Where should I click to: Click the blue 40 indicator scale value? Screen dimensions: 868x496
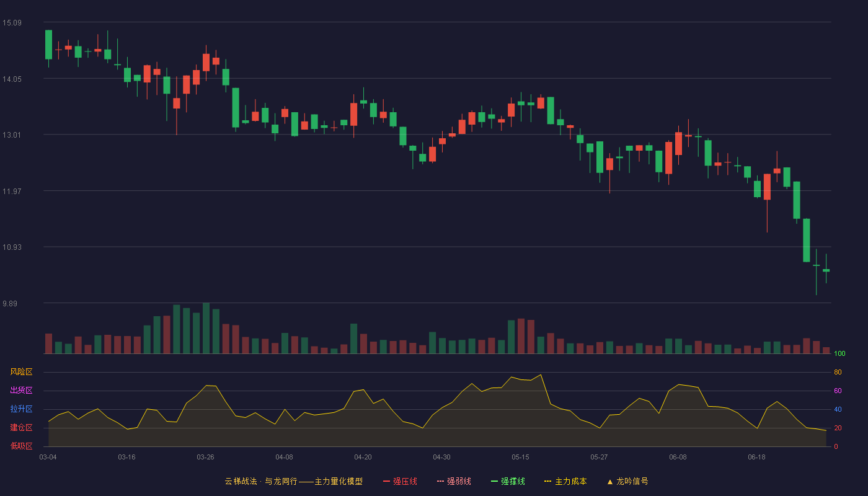[838, 410]
